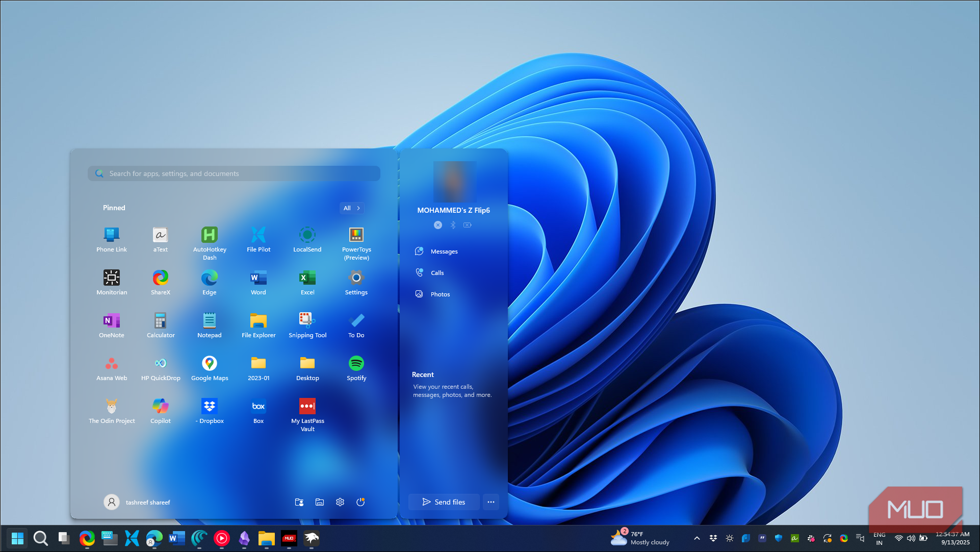The height and width of the screenshot is (552, 980).
Task: Click the Windows Start button on taskbar
Action: point(17,538)
